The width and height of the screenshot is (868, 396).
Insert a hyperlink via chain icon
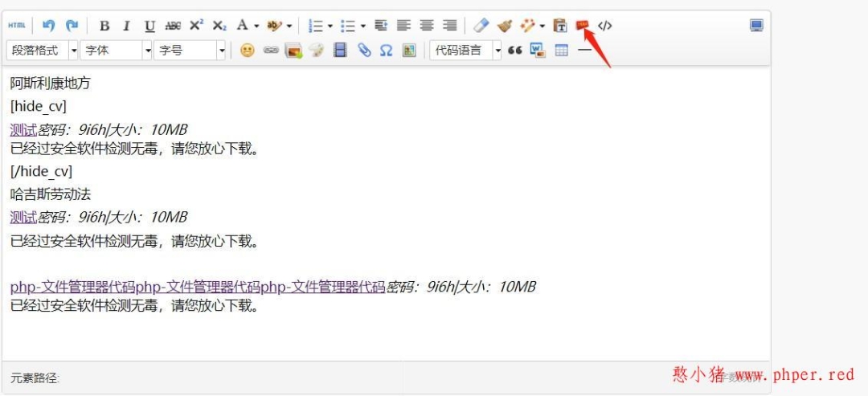[271, 51]
